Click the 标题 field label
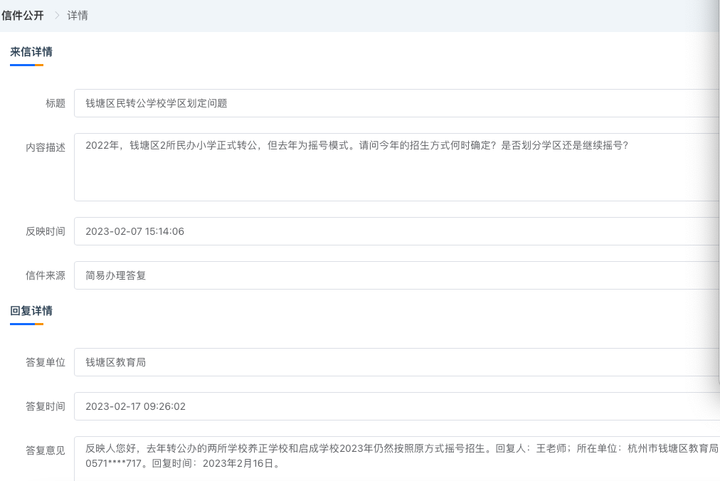Image resolution: width=720 pixels, height=481 pixels. pyautogui.click(x=55, y=103)
